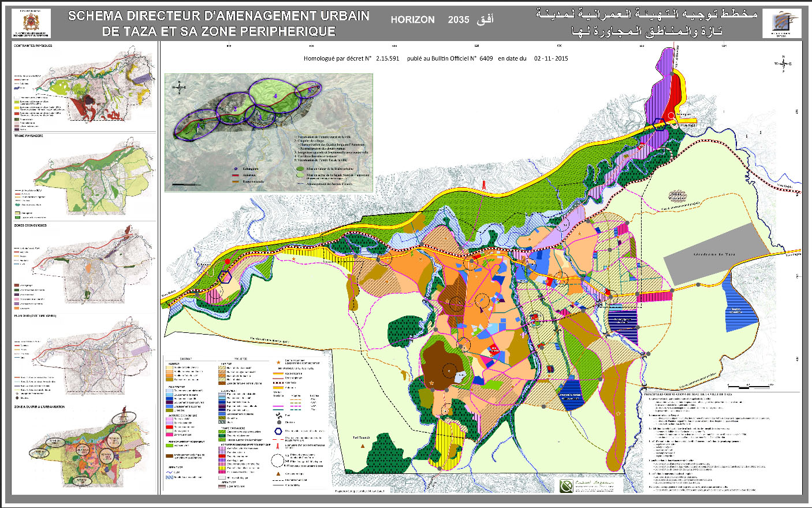
Task: Click the compass rose on main map
Action: pyautogui.click(x=783, y=64)
